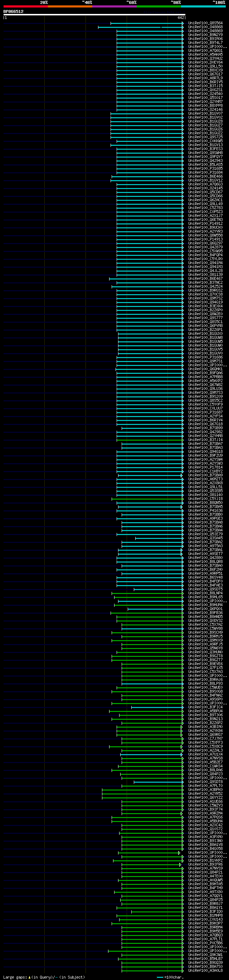
Task: Click hit label UniRef100_A6MZT3
Action: coord(205,479)
